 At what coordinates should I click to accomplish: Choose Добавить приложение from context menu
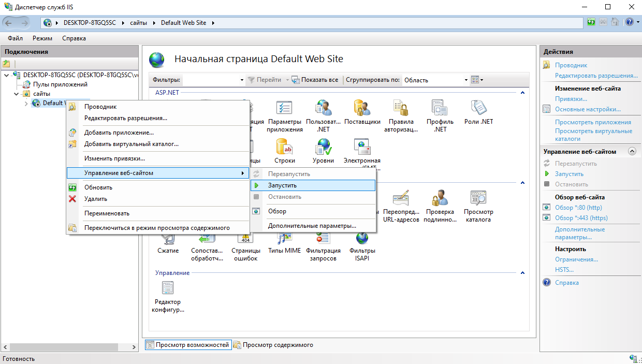[119, 133]
